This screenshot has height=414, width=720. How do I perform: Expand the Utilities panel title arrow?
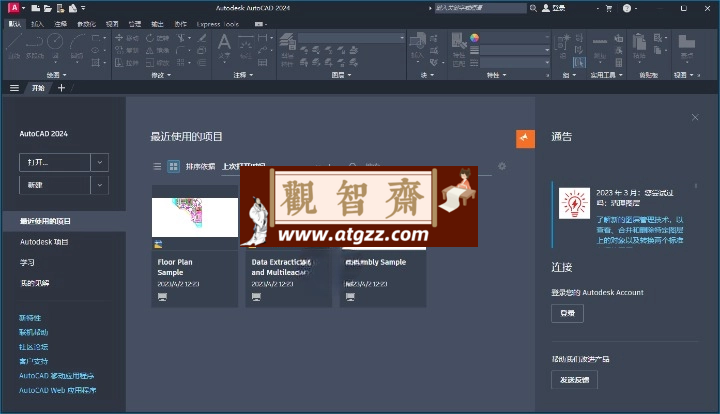tap(620, 75)
